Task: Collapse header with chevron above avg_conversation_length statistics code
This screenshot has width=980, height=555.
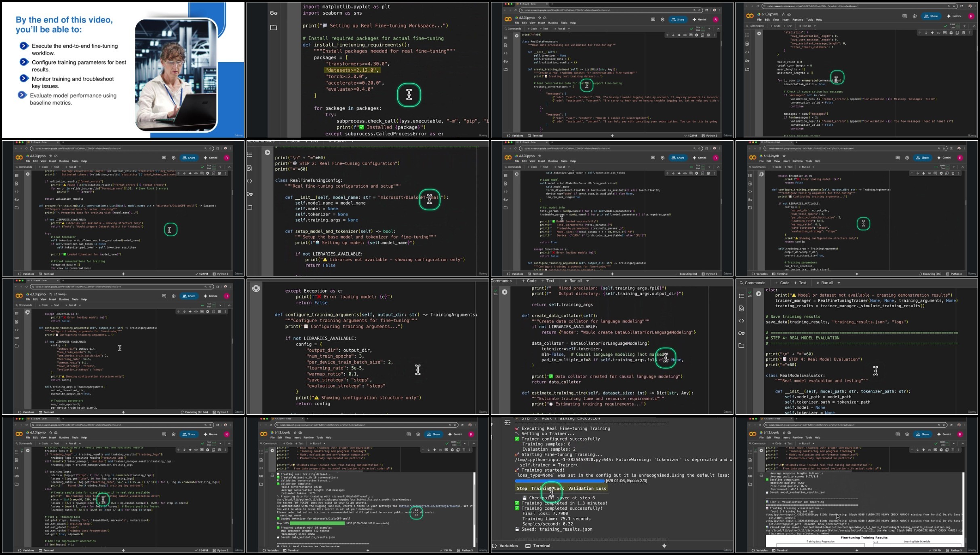Action: tap(974, 26)
